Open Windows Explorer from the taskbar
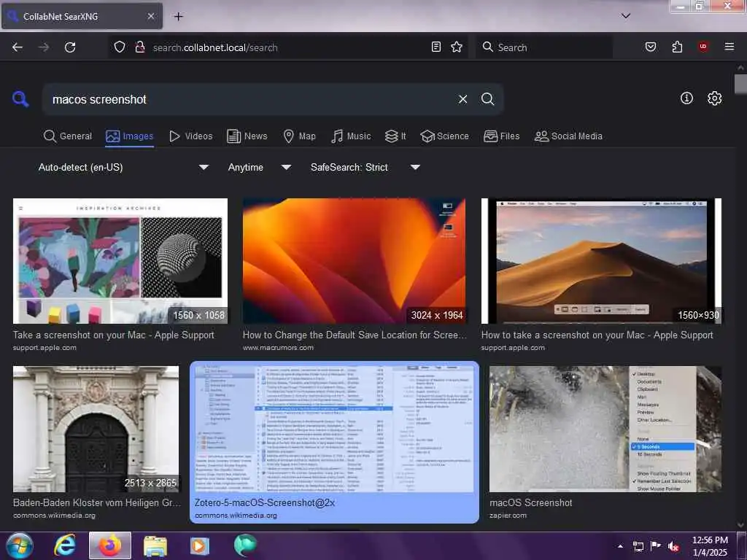The image size is (747, 560). click(155, 545)
